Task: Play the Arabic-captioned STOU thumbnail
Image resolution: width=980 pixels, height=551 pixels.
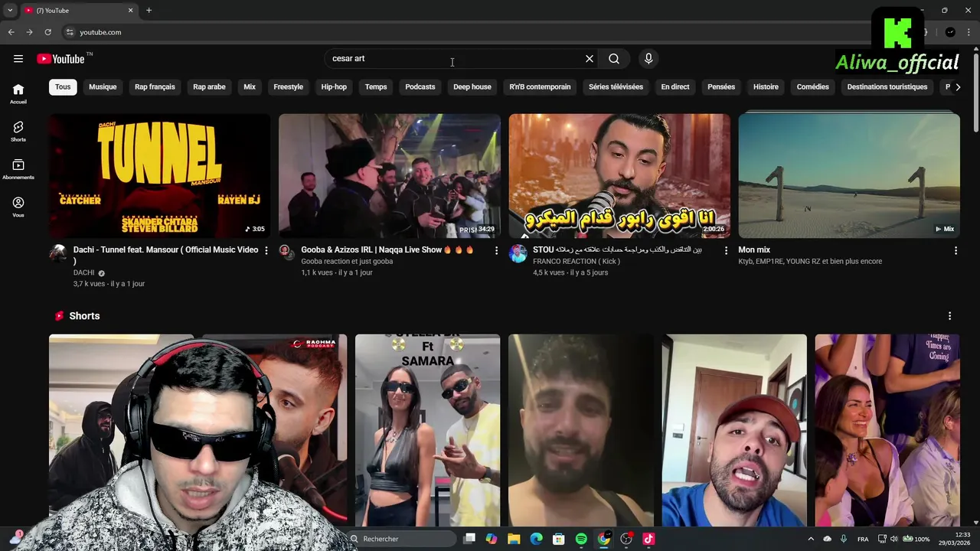Action: pyautogui.click(x=619, y=176)
